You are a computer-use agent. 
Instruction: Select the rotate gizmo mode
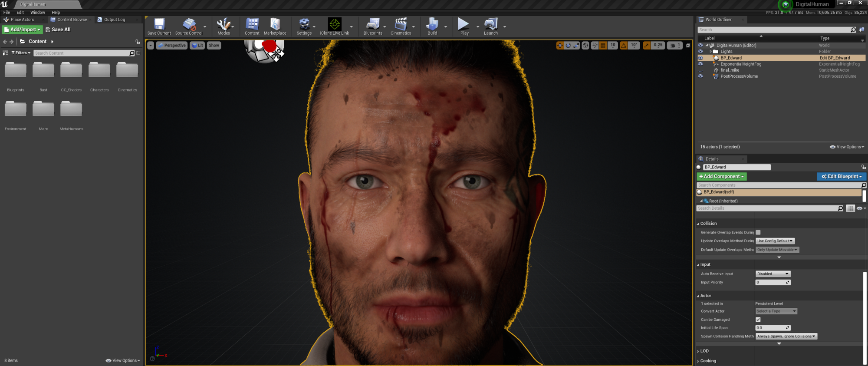(x=568, y=45)
